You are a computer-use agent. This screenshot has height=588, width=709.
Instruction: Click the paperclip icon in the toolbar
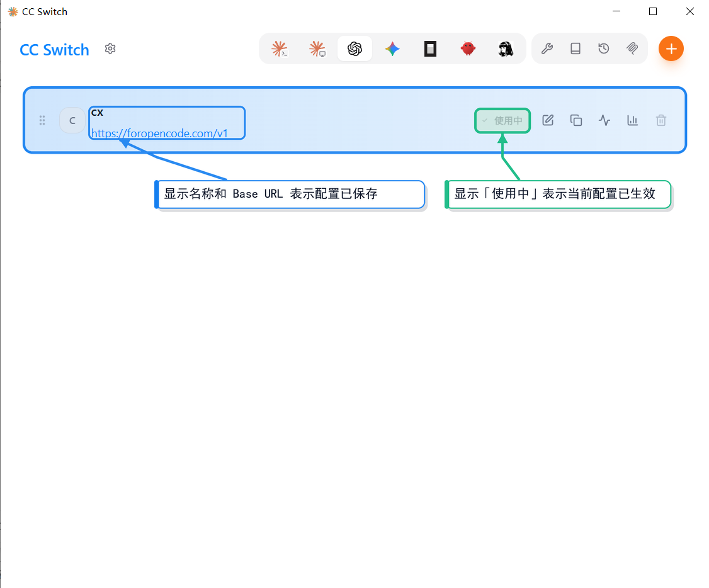[x=632, y=48]
